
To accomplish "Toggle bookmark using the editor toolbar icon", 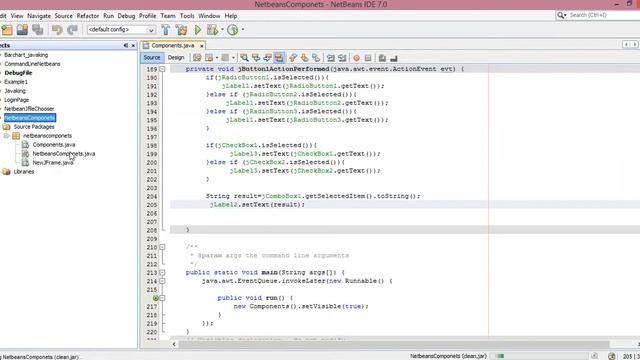I will [316, 58].
